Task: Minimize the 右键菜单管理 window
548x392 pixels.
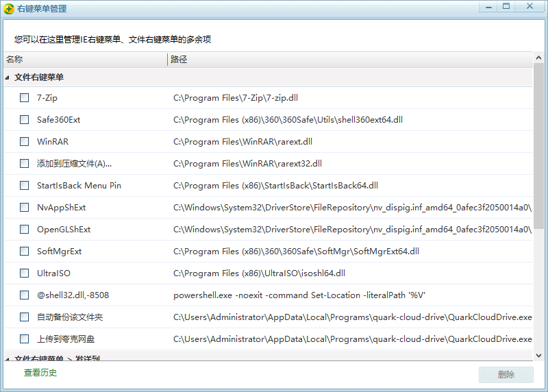Action: [x=488, y=7]
